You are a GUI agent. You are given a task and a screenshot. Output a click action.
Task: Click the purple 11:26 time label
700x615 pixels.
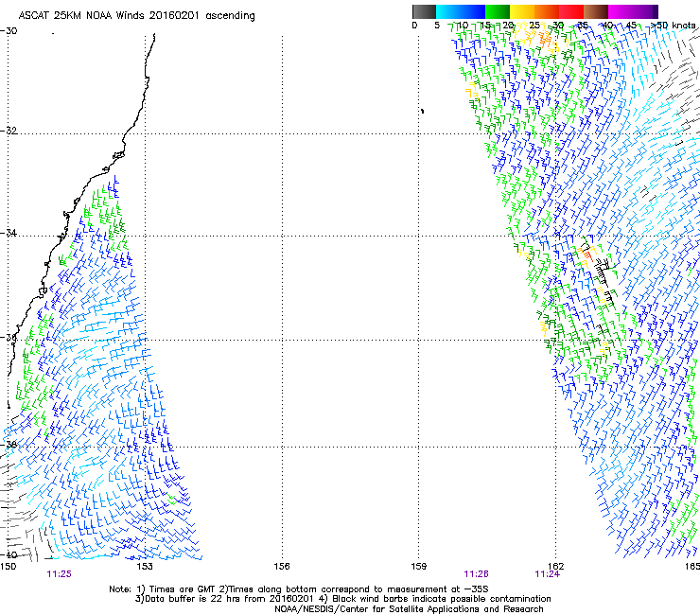pyautogui.click(x=476, y=574)
